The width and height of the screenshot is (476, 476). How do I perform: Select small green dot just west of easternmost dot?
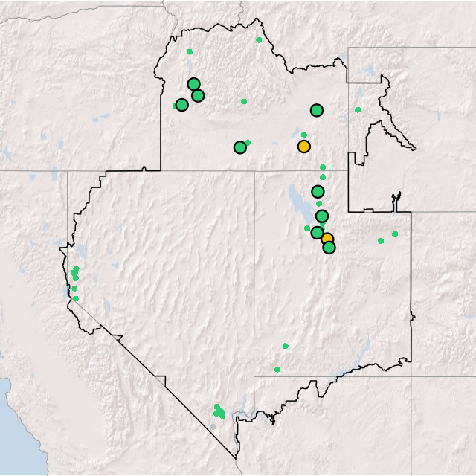(x=381, y=241)
